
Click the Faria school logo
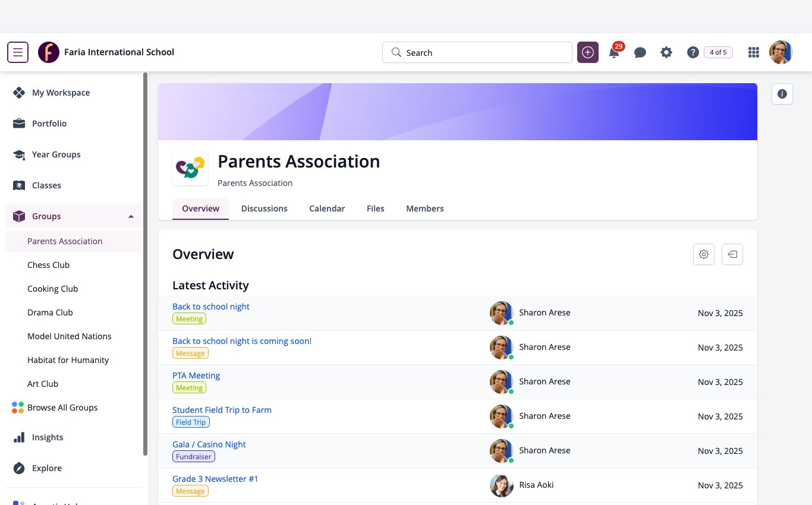tap(49, 52)
